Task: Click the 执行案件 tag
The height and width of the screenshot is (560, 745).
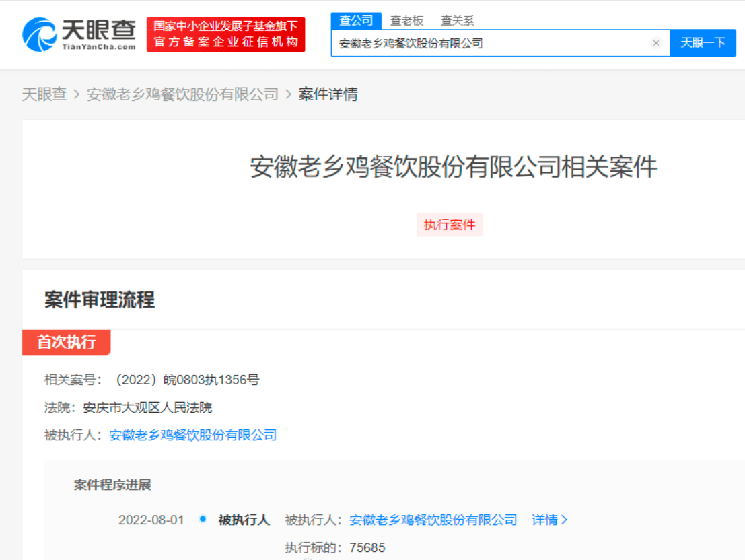Action: (x=450, y=224)
